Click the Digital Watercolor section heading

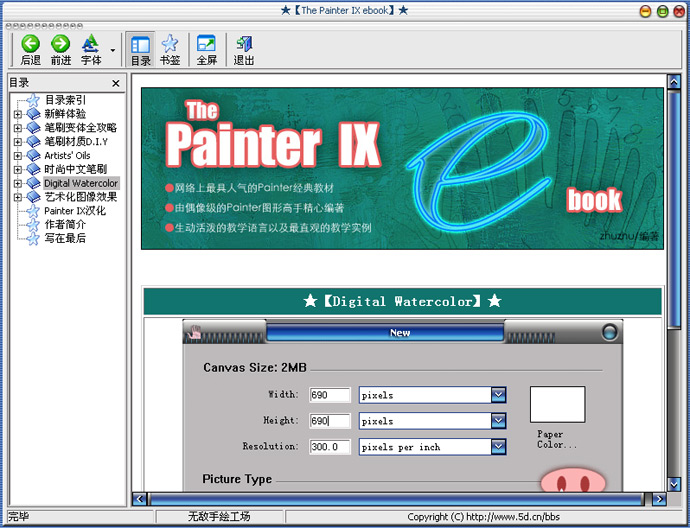click(402, 301)
